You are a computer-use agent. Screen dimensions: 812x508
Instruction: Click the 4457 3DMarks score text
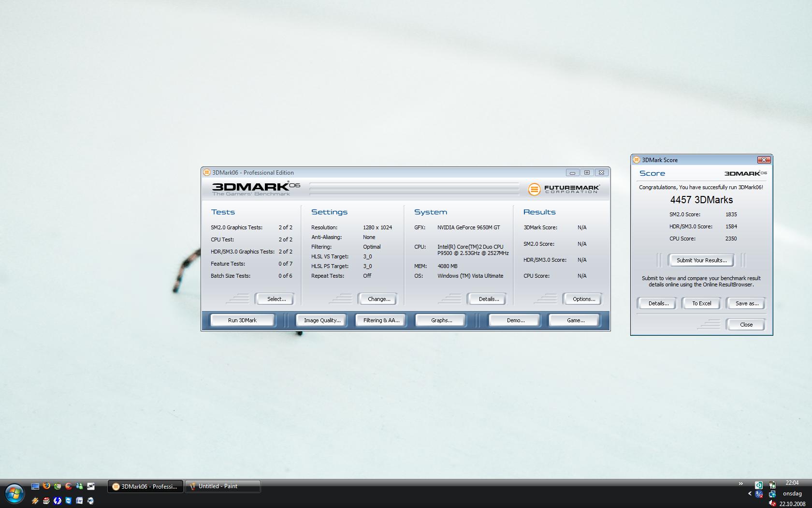point(701,200)
